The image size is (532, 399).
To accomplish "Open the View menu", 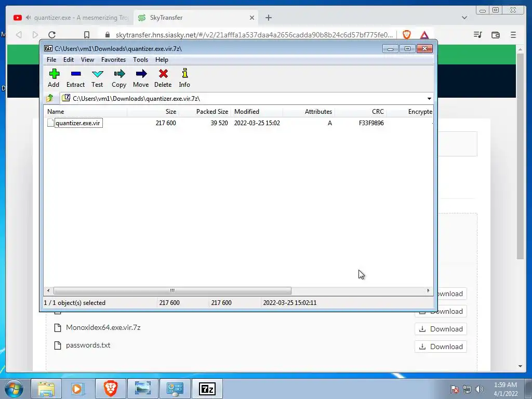I will [x=87, y=60].
